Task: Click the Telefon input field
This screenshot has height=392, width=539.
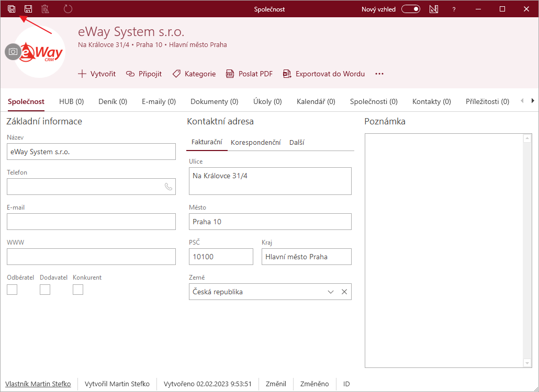Action: (91, 187)
